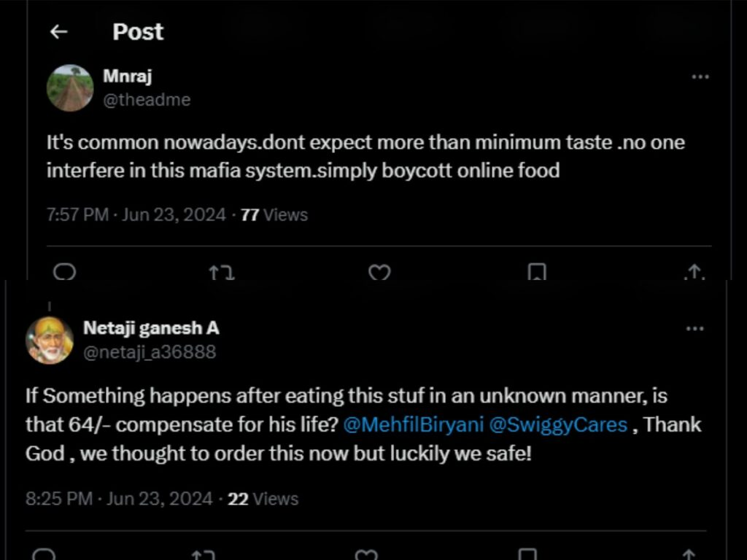Open more options for Netaji ganesh's post
Image resolution: width=747 pixels, height=560 pixels.
695,329
